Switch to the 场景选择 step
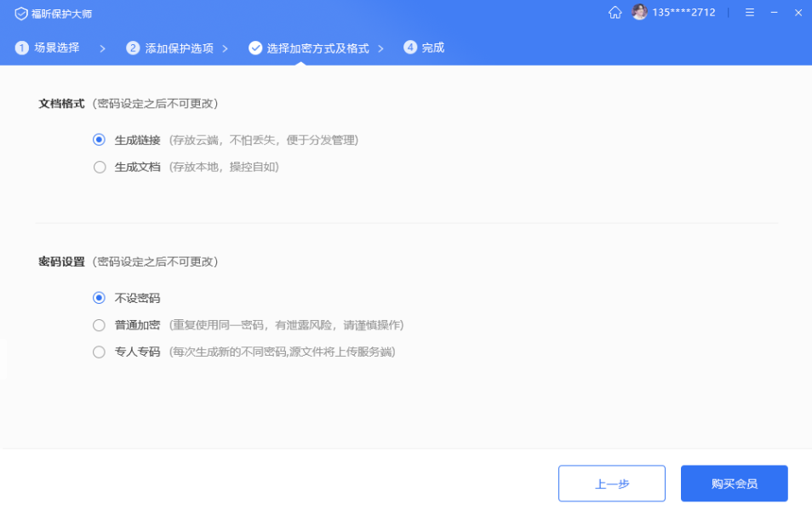The image size is (812, 515). click(57, 48)
